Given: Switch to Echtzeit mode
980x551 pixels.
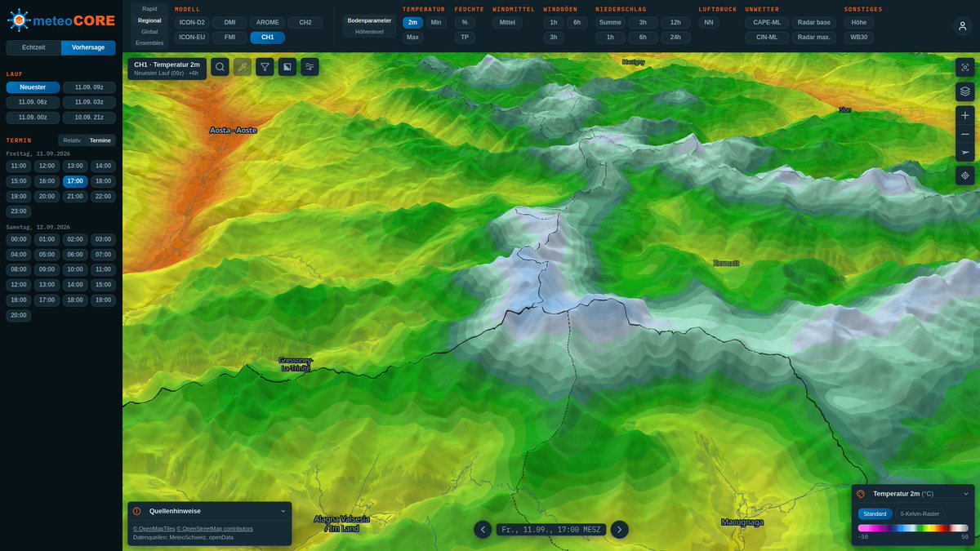Looking at the screenshot, I should (33, 48).
